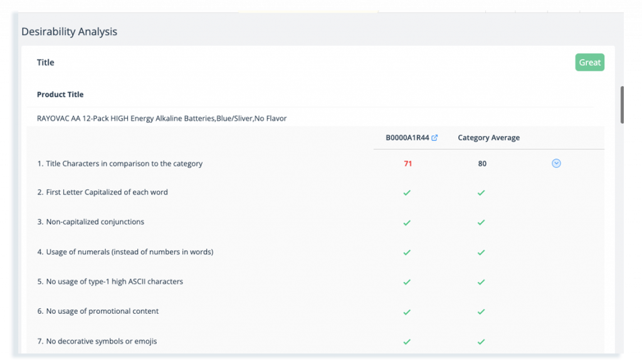
Task: Select the Category Average column header
Action: tap(488, 138)
